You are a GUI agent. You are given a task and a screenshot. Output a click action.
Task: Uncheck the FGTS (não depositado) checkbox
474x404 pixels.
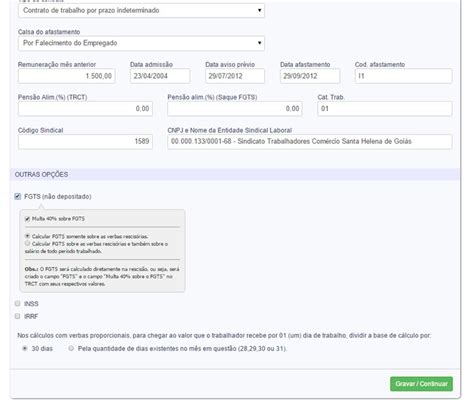point(18,196)
